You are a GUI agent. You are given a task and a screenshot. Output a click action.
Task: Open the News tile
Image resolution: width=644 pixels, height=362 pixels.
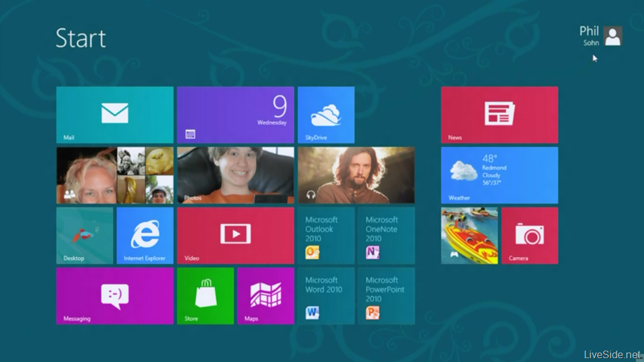coord(499,115)
